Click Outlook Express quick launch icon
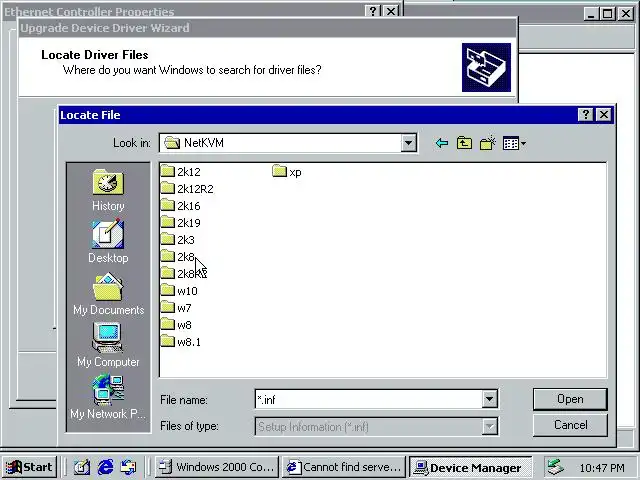640x480 pixels. (x=129, y=467)
